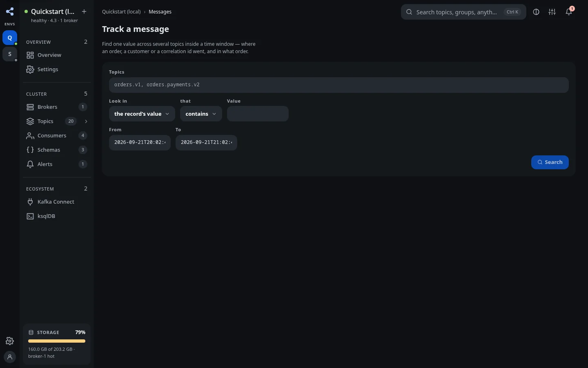Click the notifications bell icon
Viewport: 588px width, 368px height.
tap(569, 12)
